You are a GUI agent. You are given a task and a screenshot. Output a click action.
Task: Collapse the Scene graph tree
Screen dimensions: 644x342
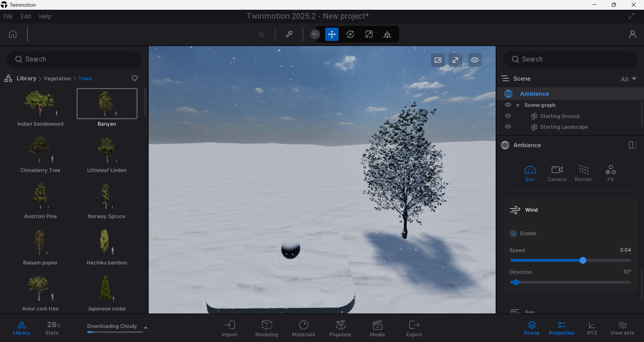(518, 105)
